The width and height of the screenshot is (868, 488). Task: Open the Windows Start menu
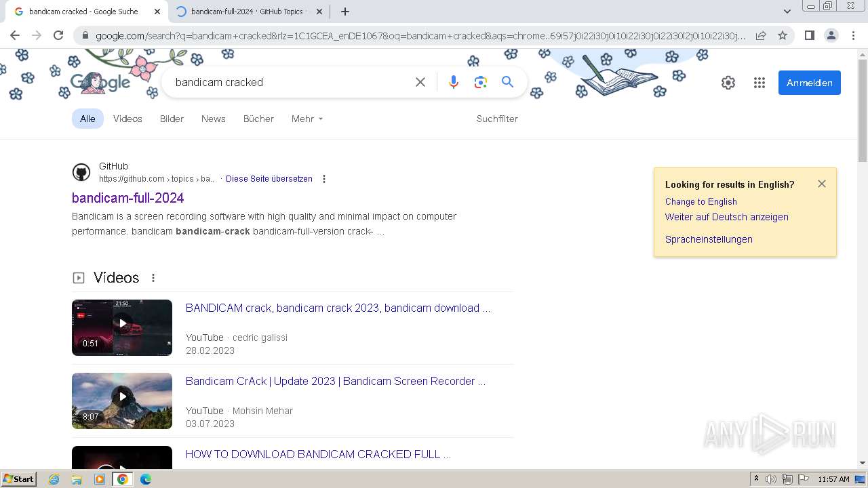[x=18, y=479]
